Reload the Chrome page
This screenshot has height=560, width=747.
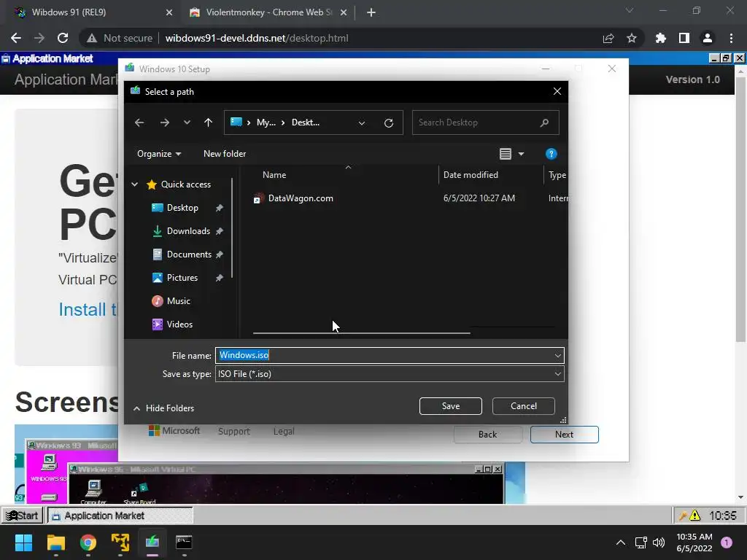point(63,38)
